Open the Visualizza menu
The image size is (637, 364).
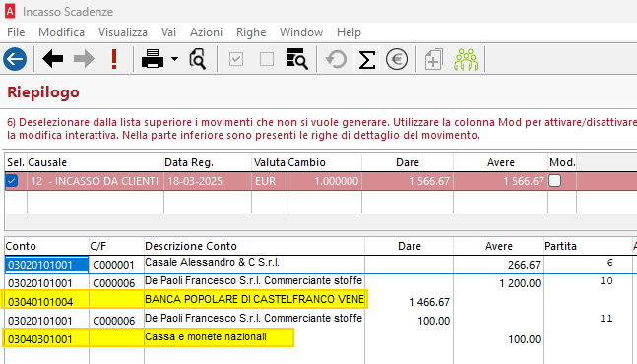click(123, 32)
